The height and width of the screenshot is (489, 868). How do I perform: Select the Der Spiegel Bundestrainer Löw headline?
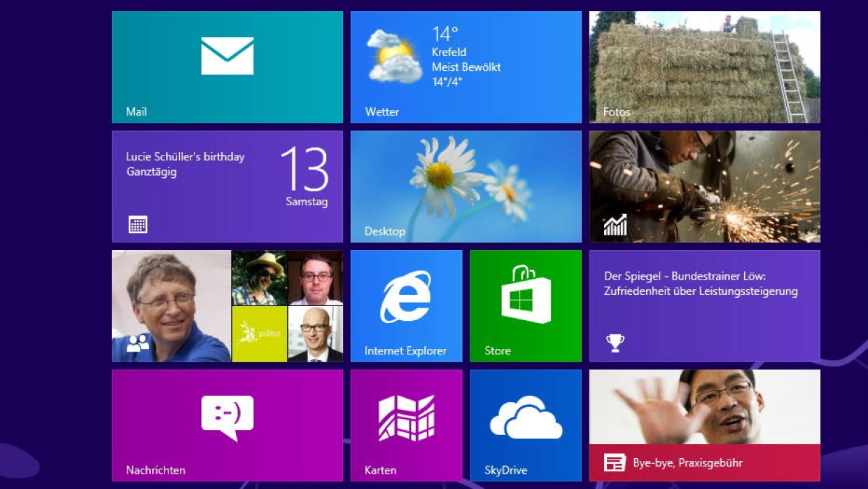coord(701,284)
